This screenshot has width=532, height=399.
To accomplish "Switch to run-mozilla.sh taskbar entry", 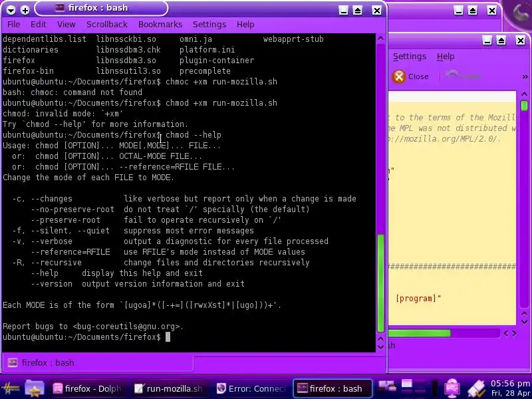I will 169,388.
